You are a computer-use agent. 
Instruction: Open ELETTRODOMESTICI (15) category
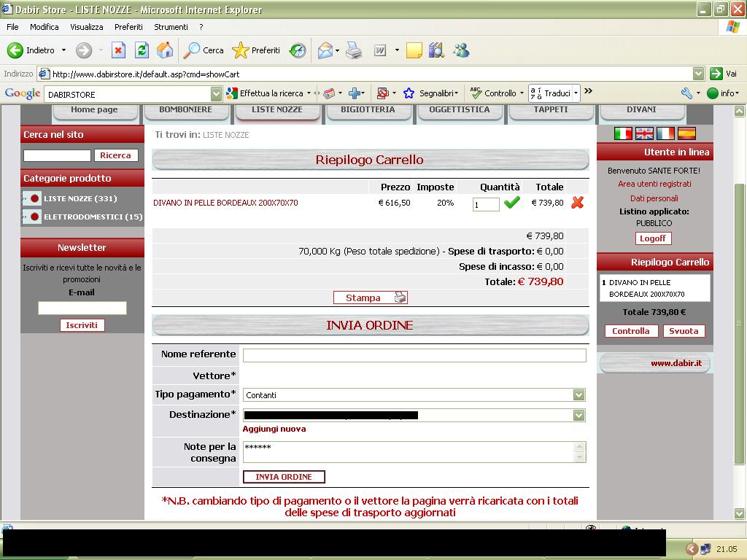93,217
